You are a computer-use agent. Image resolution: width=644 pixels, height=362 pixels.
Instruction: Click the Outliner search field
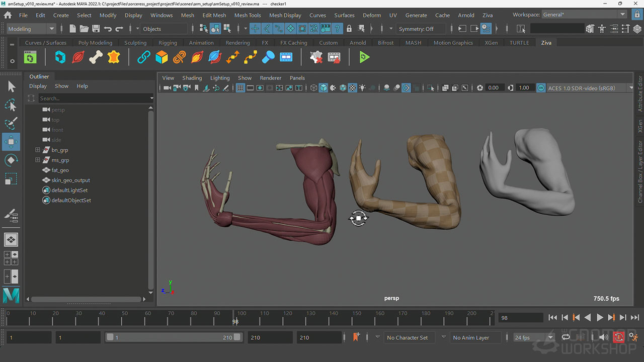(x=93, y=98)
